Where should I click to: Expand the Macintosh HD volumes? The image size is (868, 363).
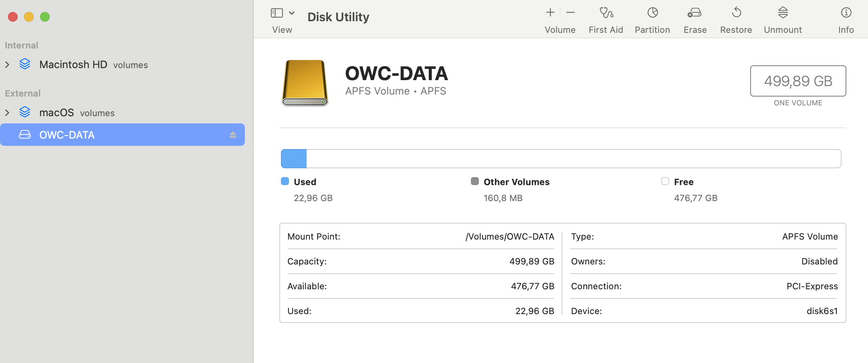[7, 65]
